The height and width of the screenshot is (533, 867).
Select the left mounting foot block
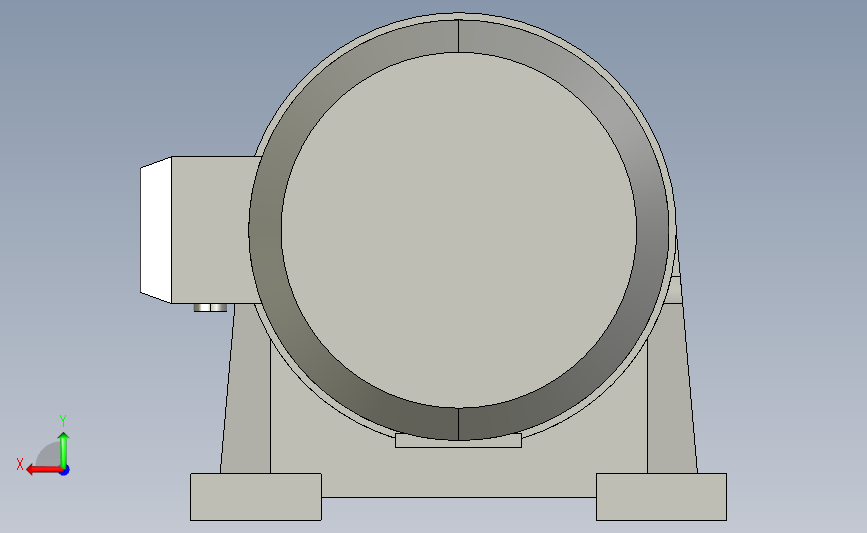pyautogui.click(x=256, y=497)
